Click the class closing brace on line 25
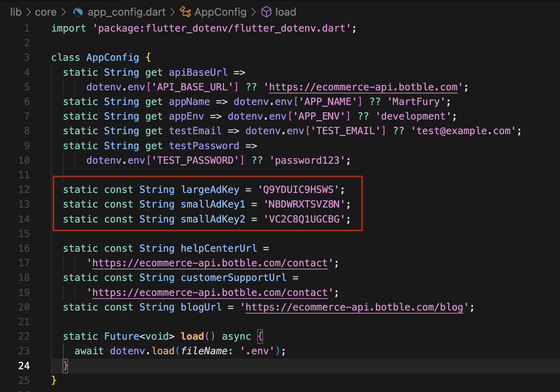560x392 pixels. (54, 380)
